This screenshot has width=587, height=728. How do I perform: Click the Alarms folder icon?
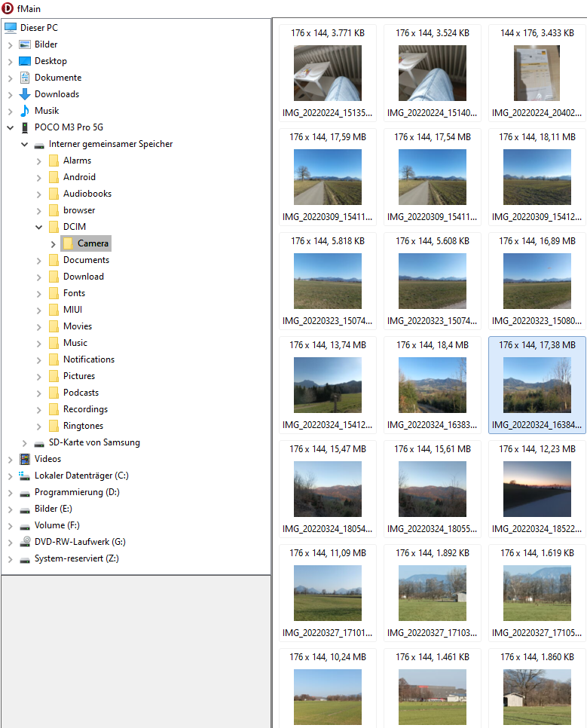coord(54,161)
